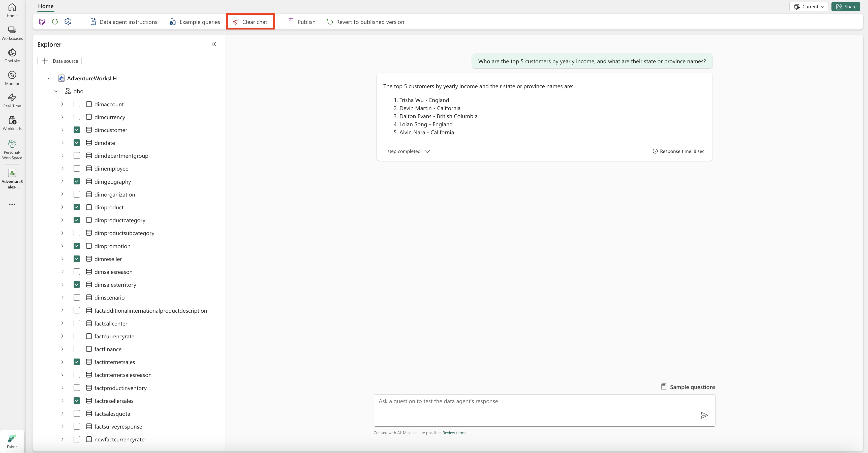Open OneLake from the left rail
868x453 pixels.
click(12, 56)
